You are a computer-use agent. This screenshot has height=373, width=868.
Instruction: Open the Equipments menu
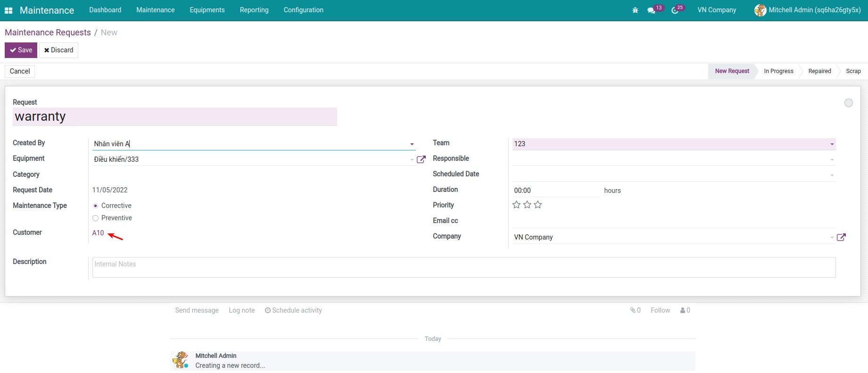(207, 10)
